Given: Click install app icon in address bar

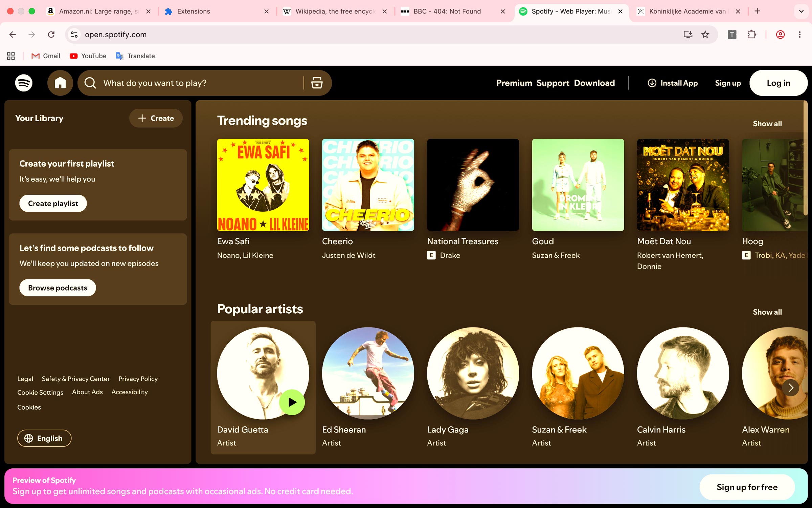Looking at the screenshot, I should click(x=687, y=35).
